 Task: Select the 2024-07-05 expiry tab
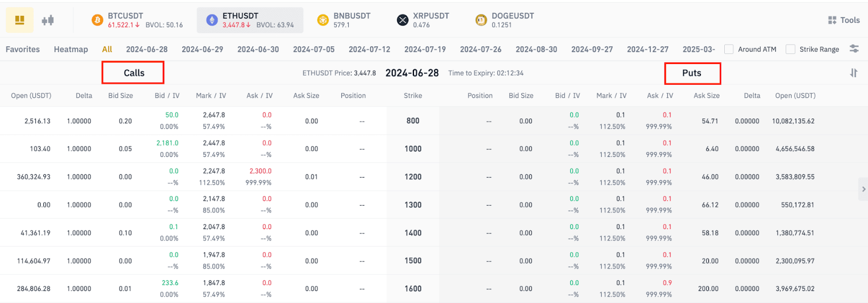point(314,49)
